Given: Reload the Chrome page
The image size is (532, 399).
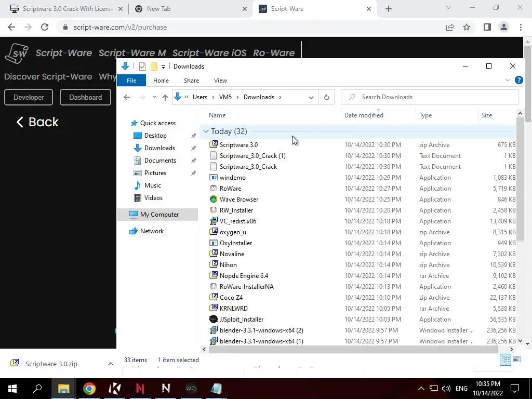Looking at the screenshot, I should 45,27.
